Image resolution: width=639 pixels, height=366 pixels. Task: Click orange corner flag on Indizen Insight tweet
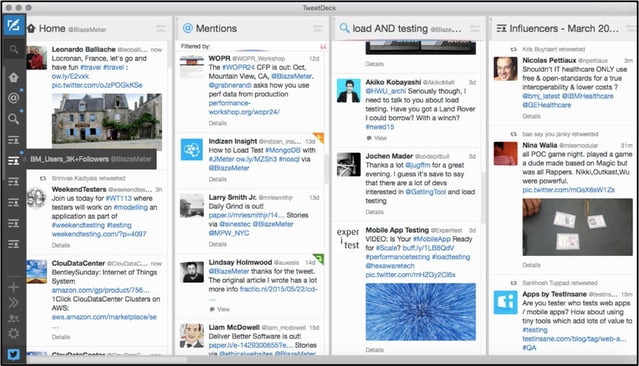319,138
